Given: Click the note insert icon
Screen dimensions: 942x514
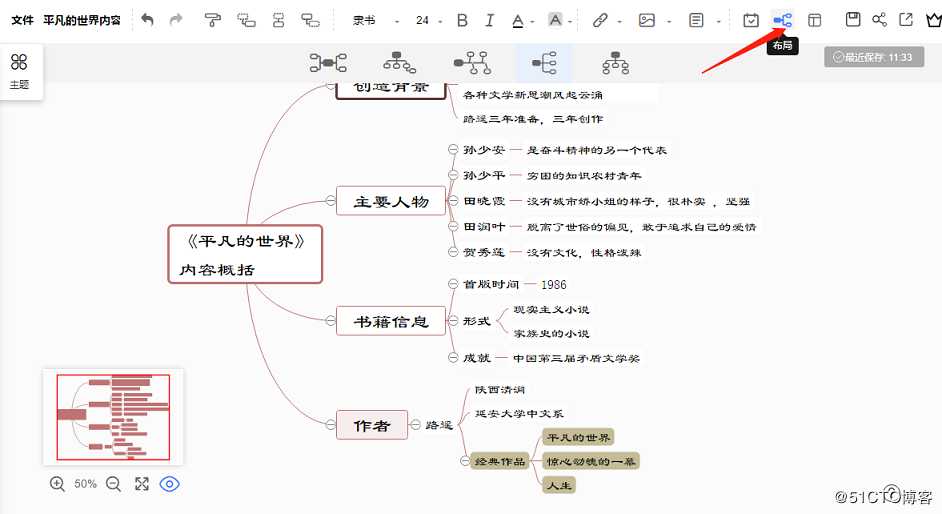Looking at the screenshot, I should click(696, 20).
